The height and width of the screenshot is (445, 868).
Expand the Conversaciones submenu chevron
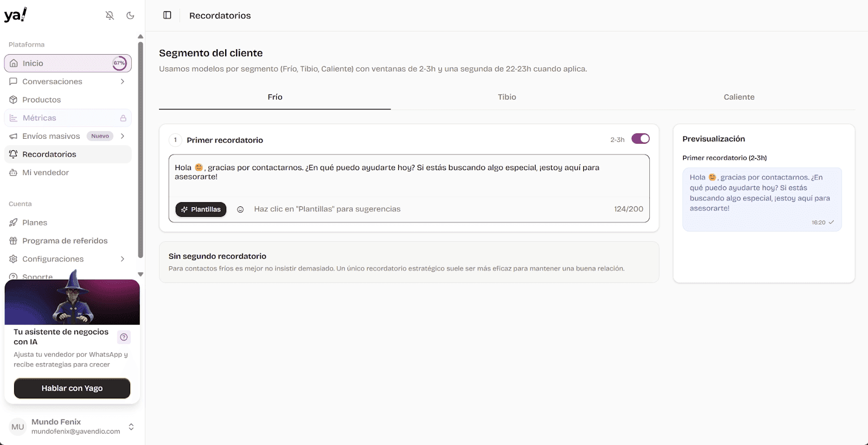pyautogui.click(x=123, y=81)
